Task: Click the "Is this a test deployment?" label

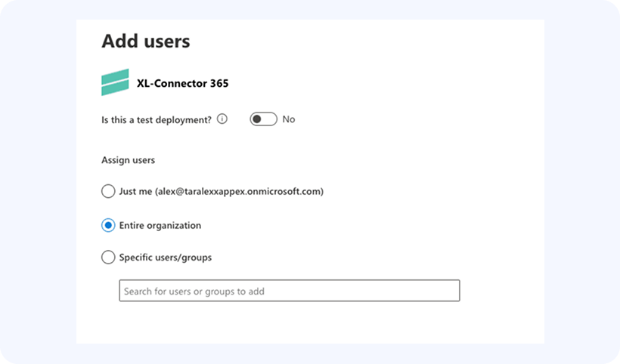Action: (157, 119)
